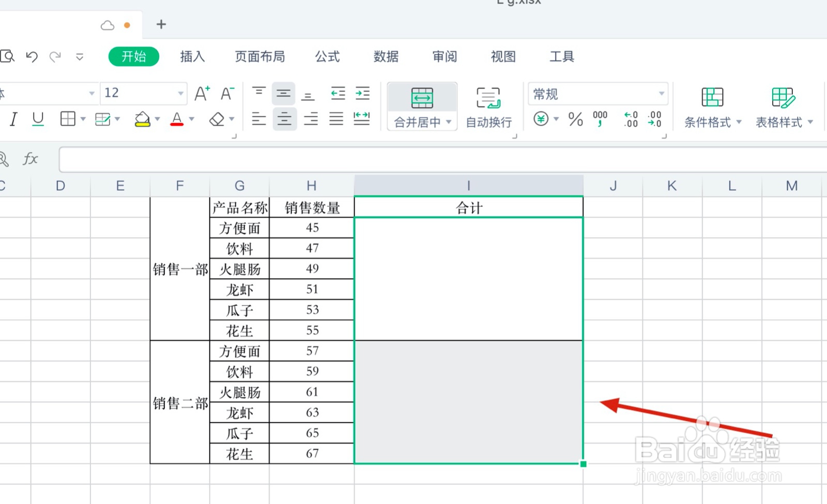Click the eraser clear icon
Image resolution: width=827 pixels, height=504 pixels.
pyautogui.click(x=217, y=119)
